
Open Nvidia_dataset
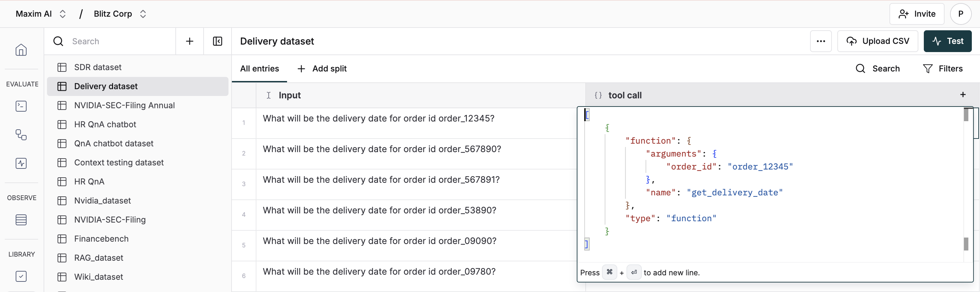(x=137, y=200)
